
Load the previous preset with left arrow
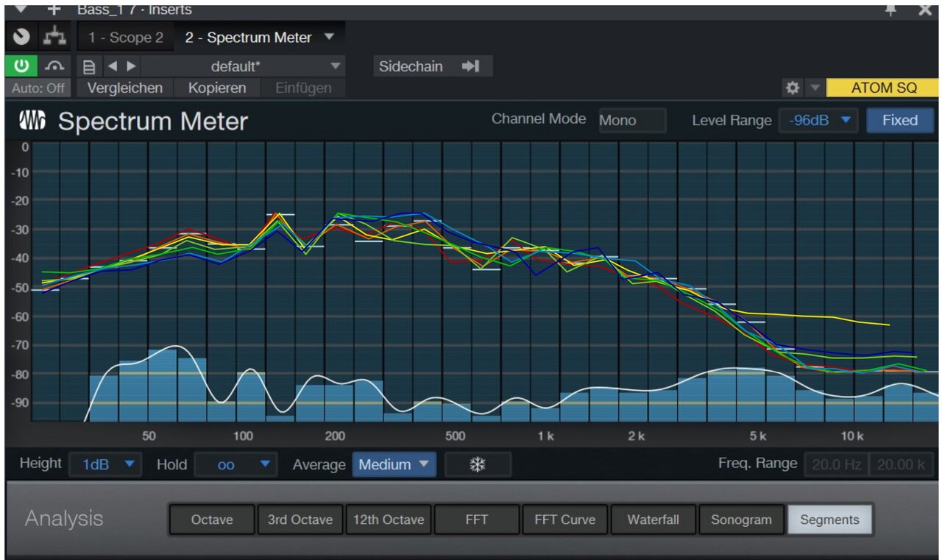pos(112,66)
